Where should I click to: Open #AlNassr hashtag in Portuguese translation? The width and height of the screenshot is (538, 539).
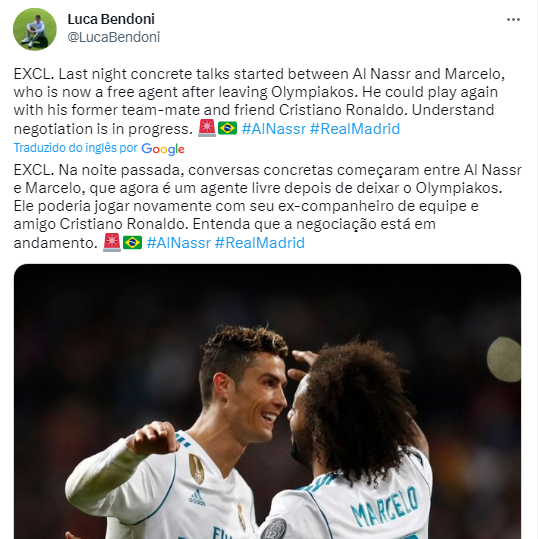pyautogui.click(x=178, y=243)
